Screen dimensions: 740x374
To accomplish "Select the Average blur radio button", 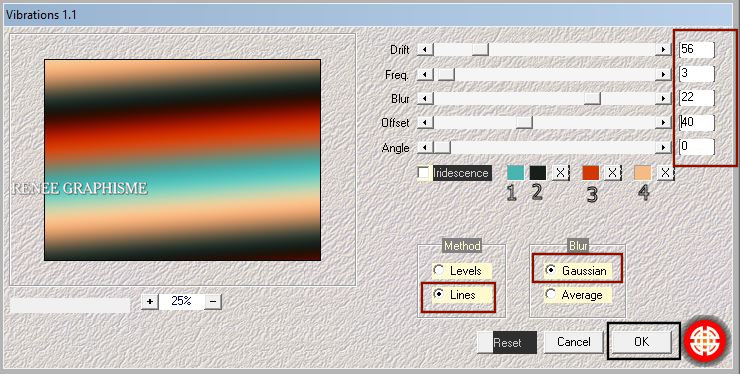I will (550, 294).
